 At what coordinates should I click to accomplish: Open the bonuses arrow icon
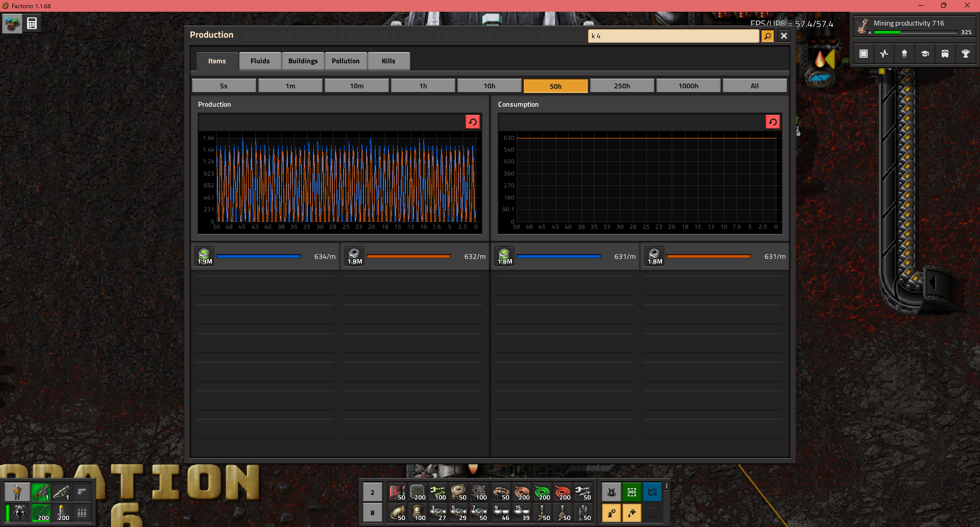point(904,54)
